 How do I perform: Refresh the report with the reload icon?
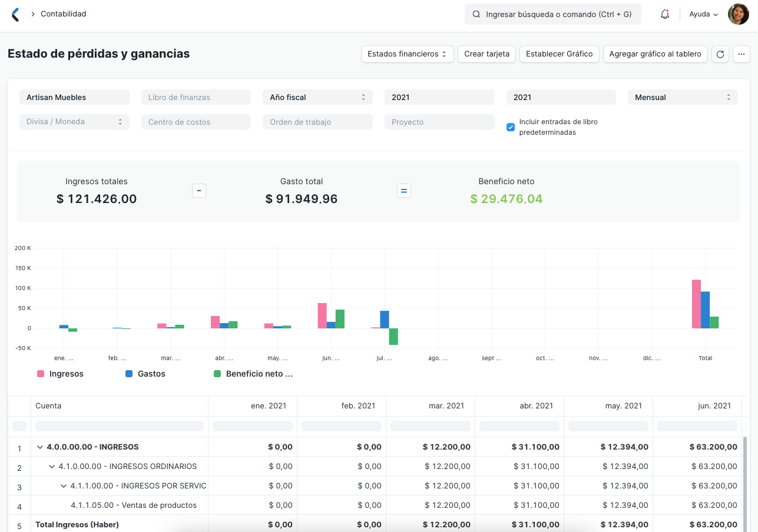coord(720,54)
